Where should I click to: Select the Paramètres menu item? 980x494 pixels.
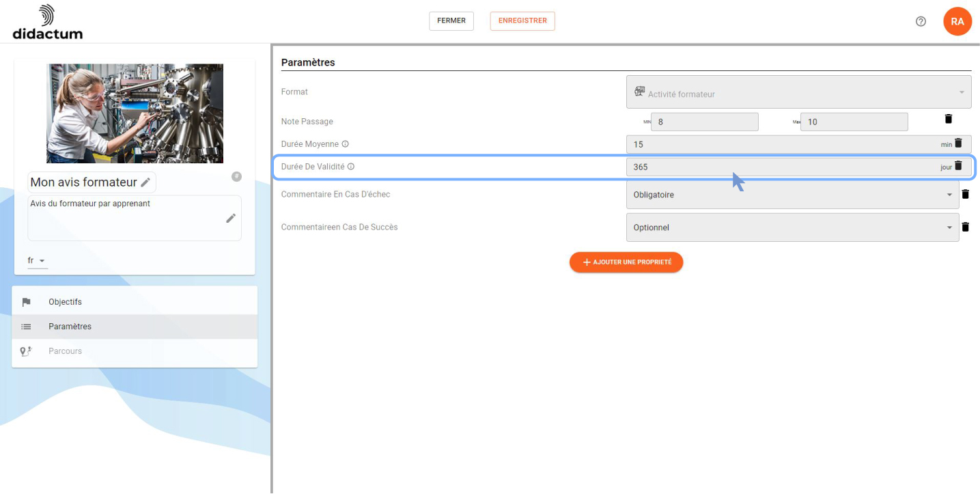point(135,327)
